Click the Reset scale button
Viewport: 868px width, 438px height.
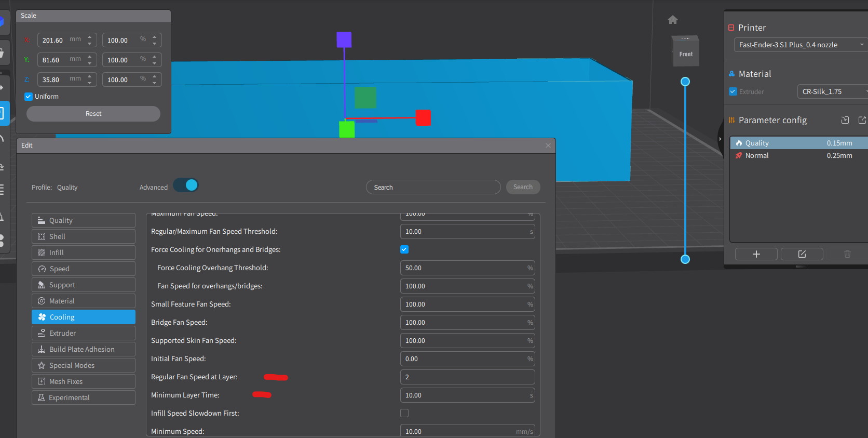click(93, 114)
